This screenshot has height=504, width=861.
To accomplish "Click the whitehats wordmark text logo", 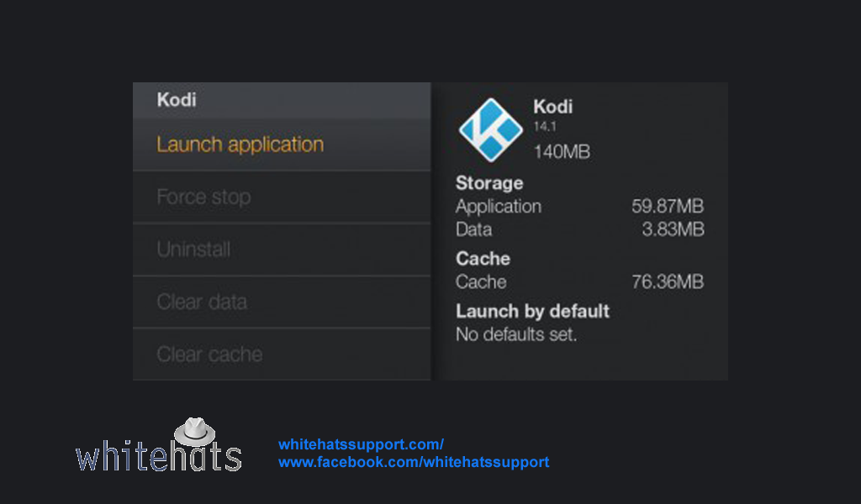I will click(159, 455).
